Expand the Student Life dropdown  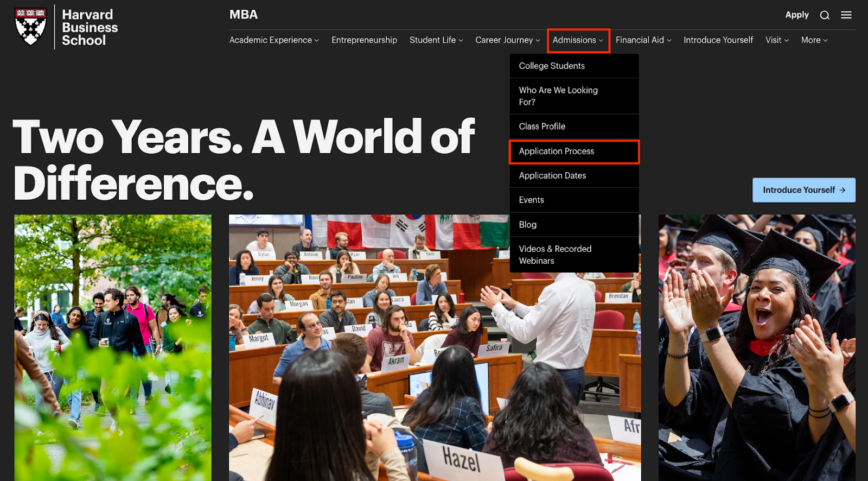pyautogui.click(x=436, y=40)
